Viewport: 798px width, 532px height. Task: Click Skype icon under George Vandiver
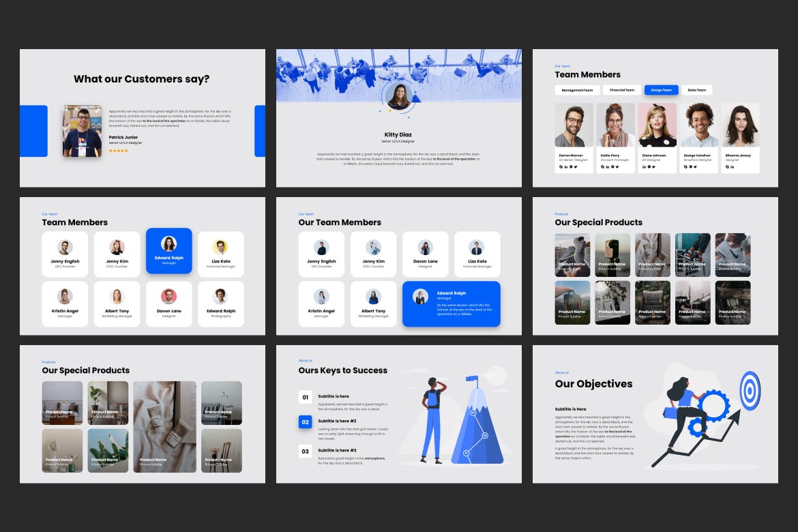click(x=685, y=166)
